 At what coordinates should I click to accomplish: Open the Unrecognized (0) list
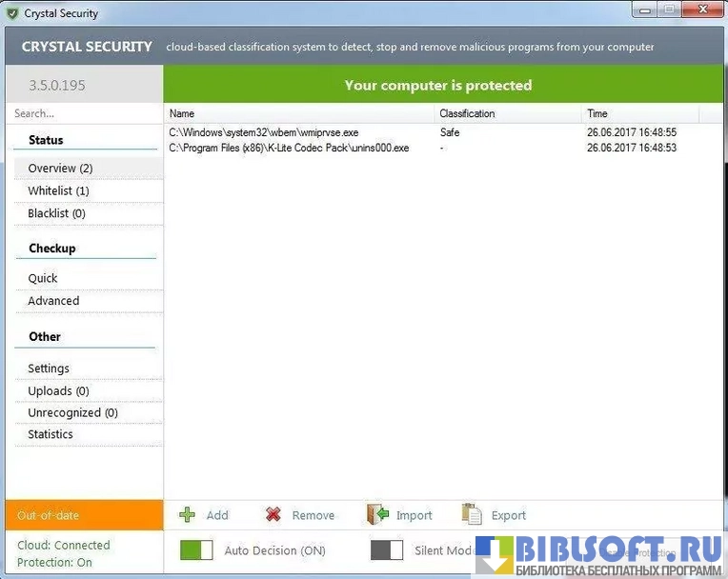tap(72, 412)
